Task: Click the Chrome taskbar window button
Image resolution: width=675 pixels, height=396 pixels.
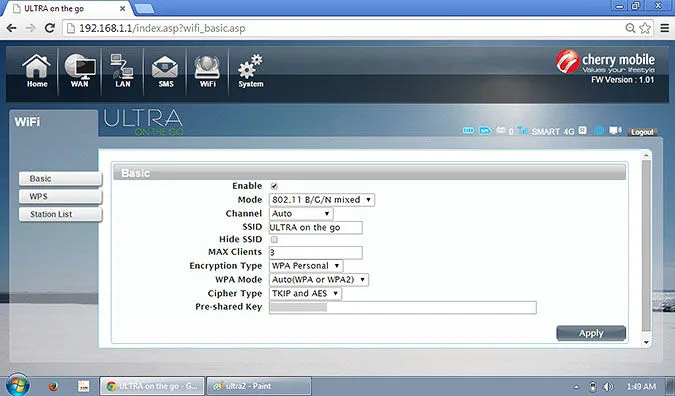Action: click(152, 386)
